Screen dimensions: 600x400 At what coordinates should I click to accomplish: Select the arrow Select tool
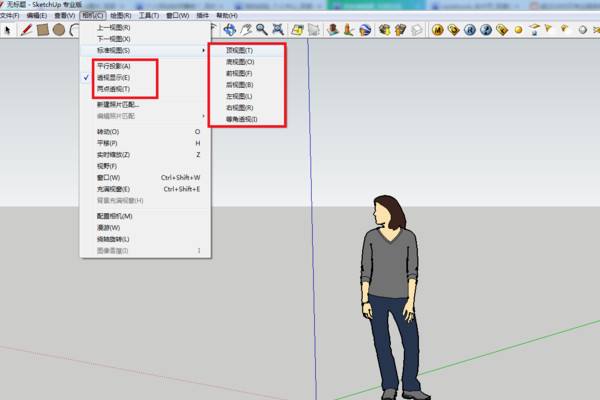coord(8,30)
